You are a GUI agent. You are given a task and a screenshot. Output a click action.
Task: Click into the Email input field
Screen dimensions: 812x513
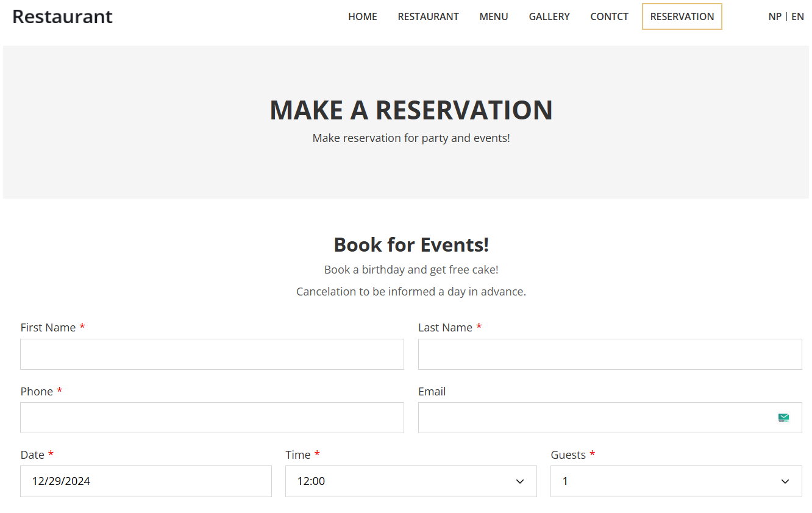(591, 417)
